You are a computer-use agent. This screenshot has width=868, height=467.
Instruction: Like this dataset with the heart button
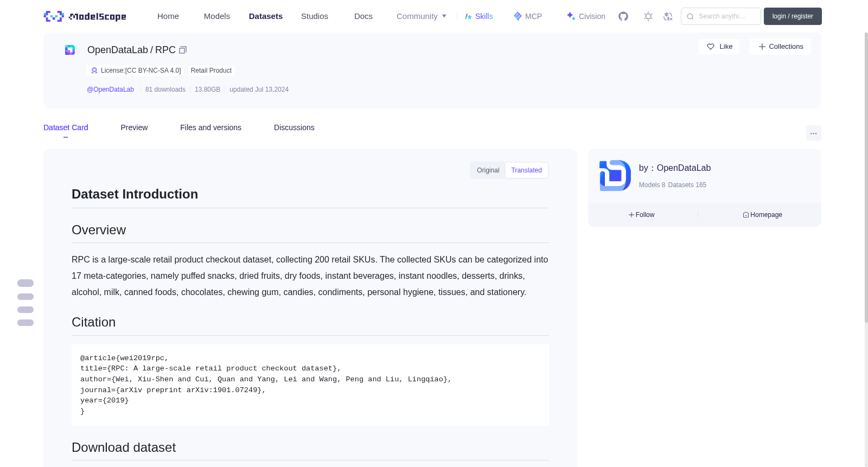[x=719, y=47]
